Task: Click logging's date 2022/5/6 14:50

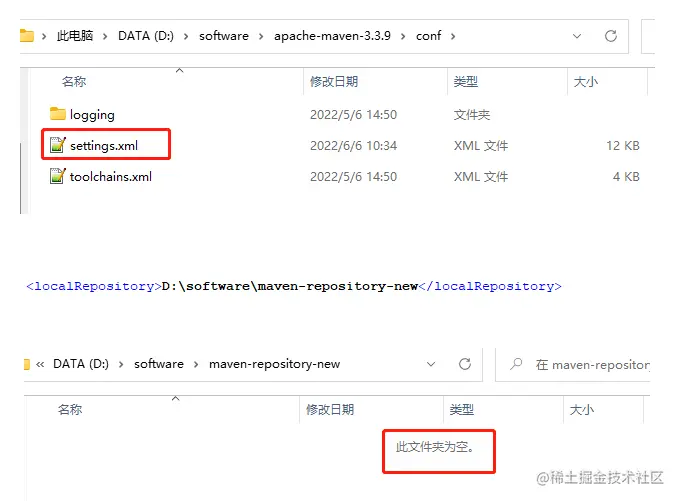Action: [353, 115]
